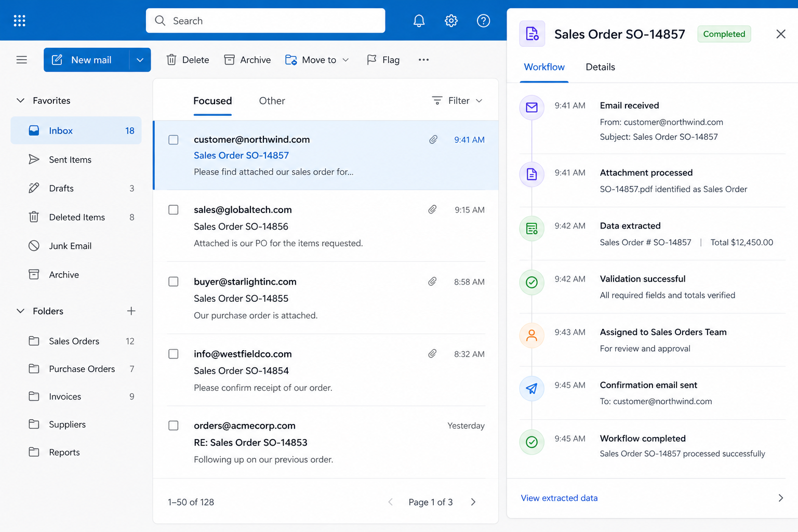Viewport: 798px width, 532px height.
Task: Click inside the Search field
Action: pyautogui.click(x=265, y=20)
